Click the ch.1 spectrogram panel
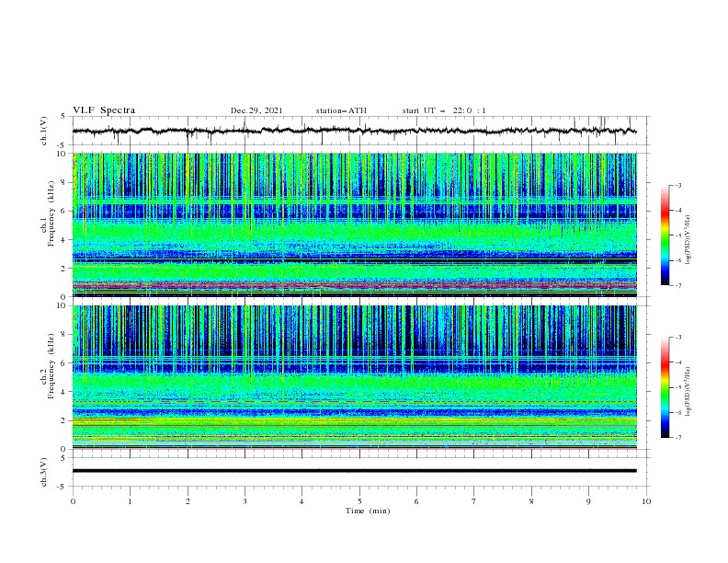 354,224
